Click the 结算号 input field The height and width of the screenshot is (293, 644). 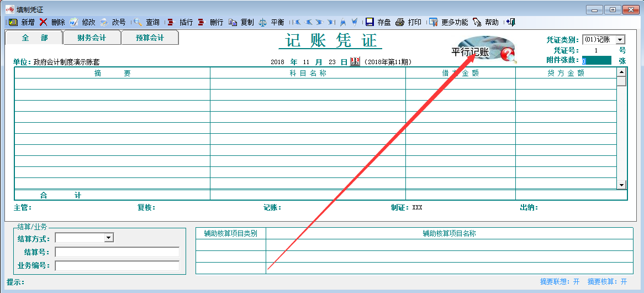point(117,252)
